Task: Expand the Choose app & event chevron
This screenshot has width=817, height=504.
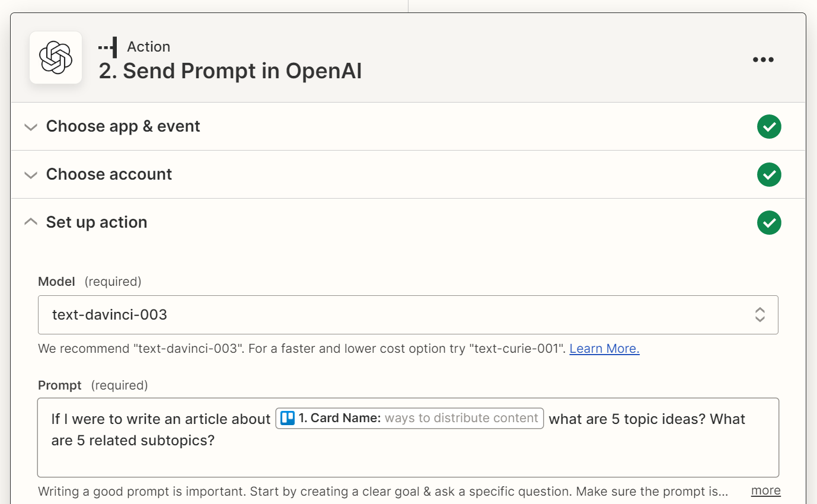Action: [30, 127]
